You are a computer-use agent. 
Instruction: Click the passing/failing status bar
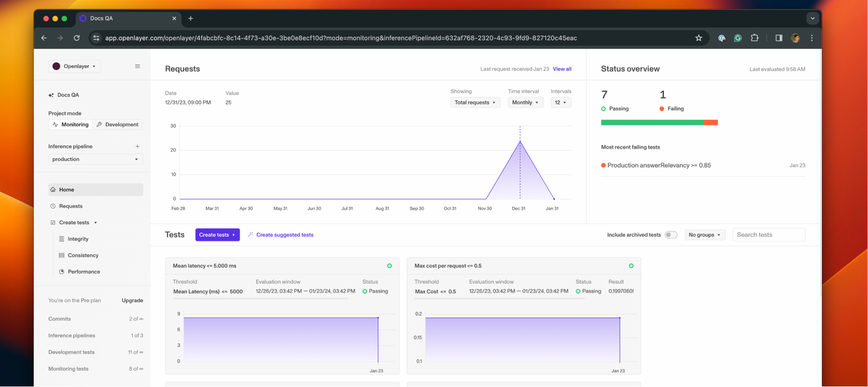659,123
